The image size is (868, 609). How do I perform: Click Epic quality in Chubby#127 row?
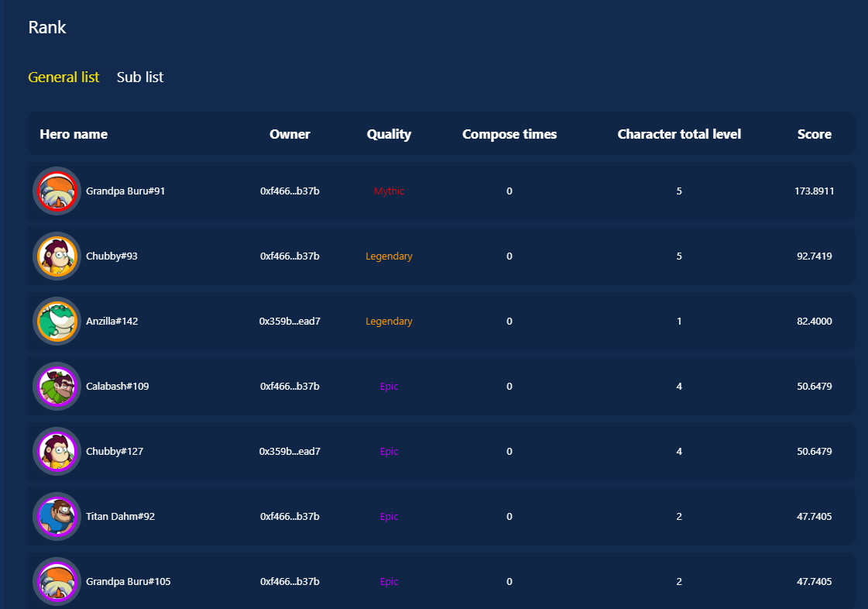(389, 452)
